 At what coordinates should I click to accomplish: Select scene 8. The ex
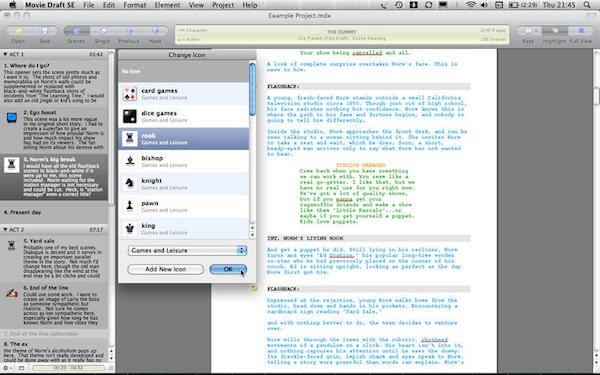point(54,352)
